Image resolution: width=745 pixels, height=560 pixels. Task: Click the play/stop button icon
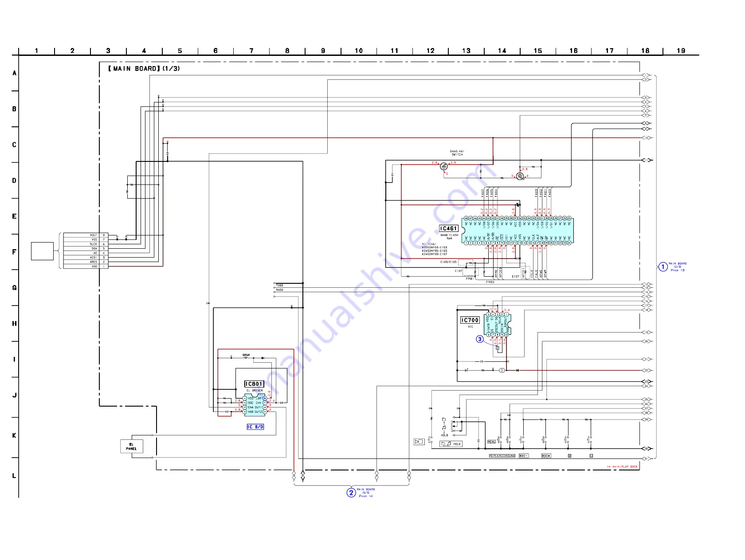coord(419,442)
